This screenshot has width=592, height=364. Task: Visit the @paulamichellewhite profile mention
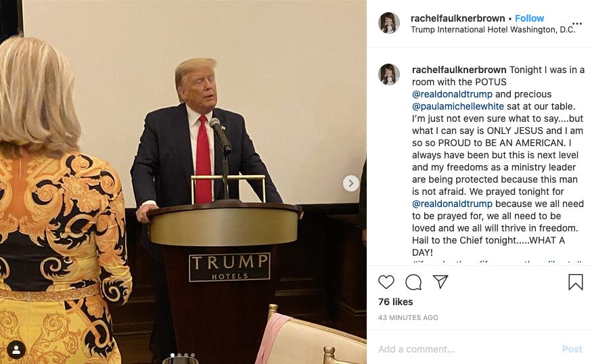click(458, 106)
